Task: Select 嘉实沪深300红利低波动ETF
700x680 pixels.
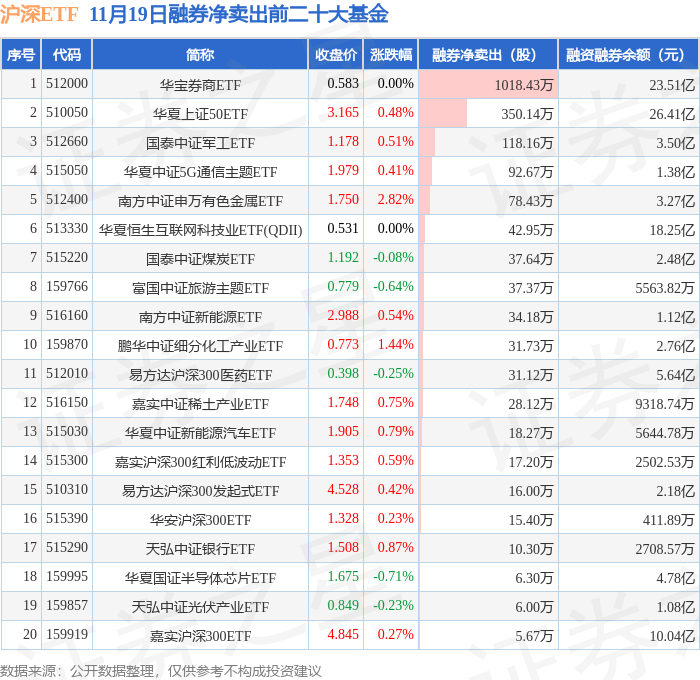Action: tap(200, 462)
